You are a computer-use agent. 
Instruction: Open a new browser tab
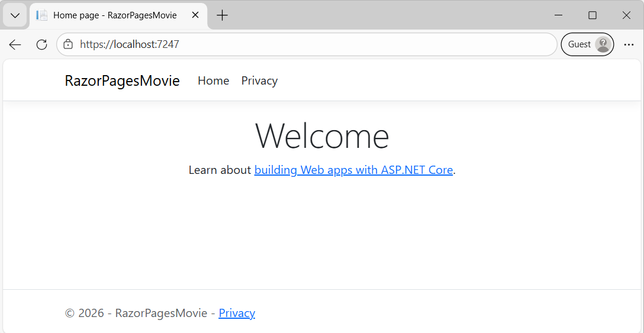click(x=222, y=15)
